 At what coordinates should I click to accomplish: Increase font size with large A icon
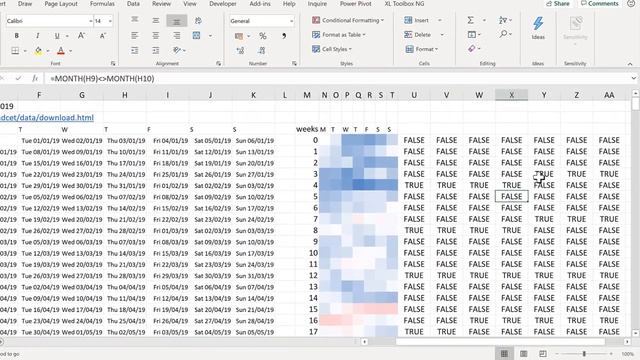pyautogui.click(x=81, y=36)
